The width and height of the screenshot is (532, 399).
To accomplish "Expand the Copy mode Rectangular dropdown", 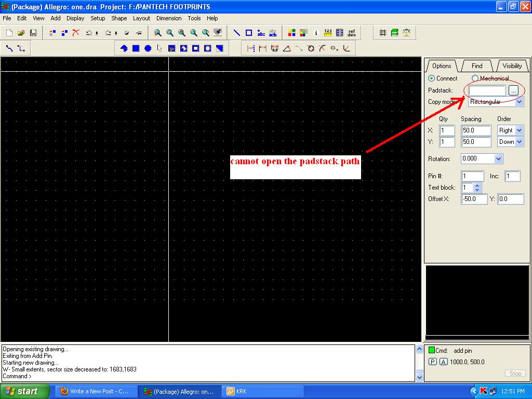I will point(520,102).
